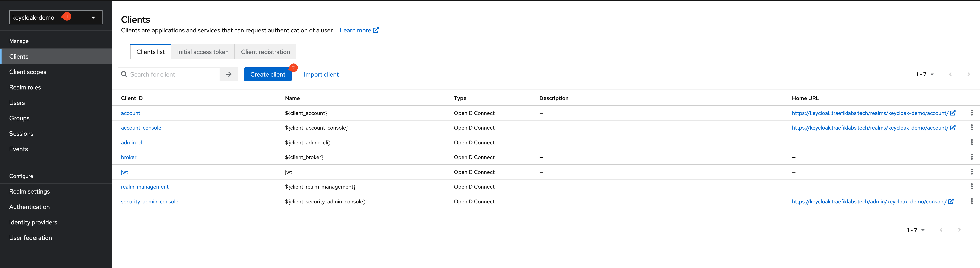Expand the keycloak-demo realm selector
The height and width of the screenshot is (268, 980).
56,18
